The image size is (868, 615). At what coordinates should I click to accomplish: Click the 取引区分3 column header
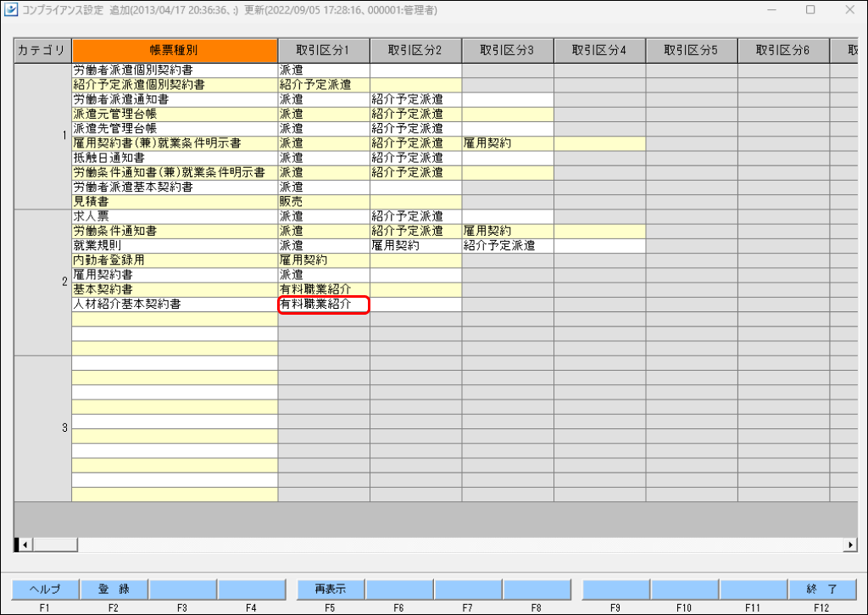pyautogui.click(x=508, y=50)
